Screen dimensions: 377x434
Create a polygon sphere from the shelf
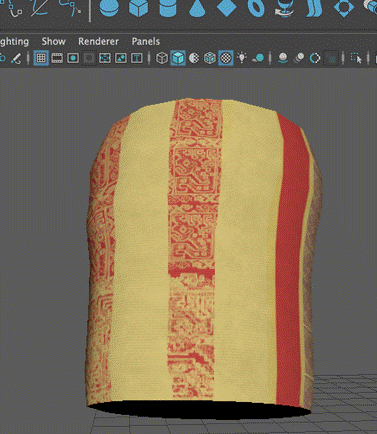(x=109, y=7)
